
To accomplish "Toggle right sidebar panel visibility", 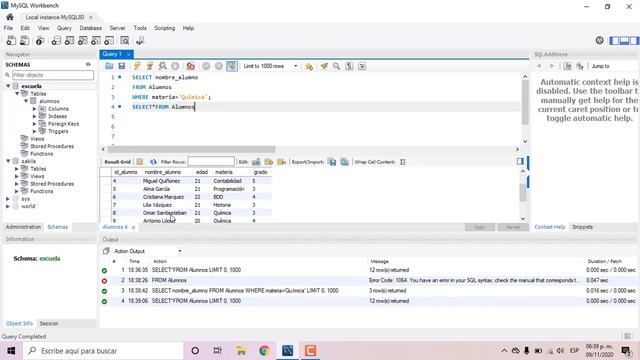I will (634, 40).
